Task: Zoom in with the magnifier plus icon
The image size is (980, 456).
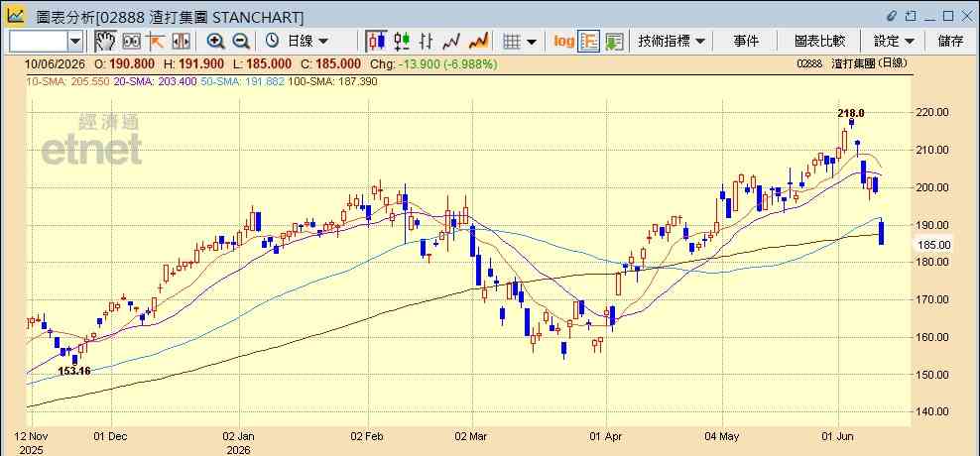Action: point(215,42)
